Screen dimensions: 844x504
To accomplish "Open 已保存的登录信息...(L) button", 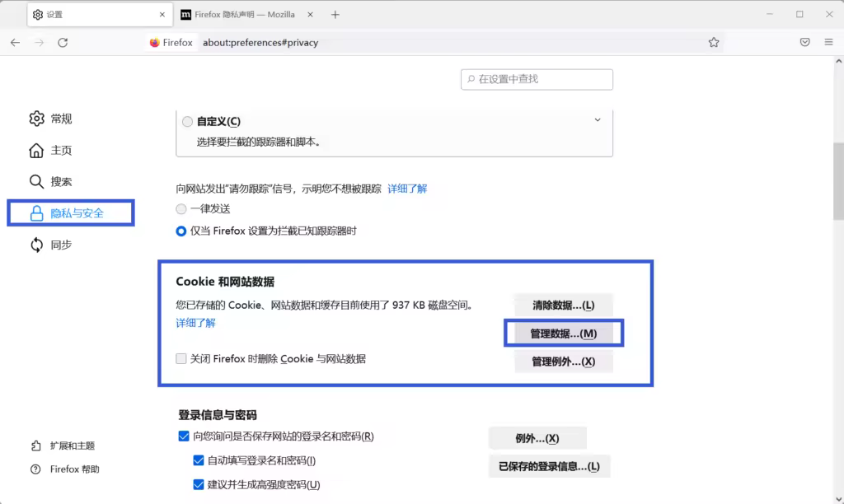I will tap(549, 466).
